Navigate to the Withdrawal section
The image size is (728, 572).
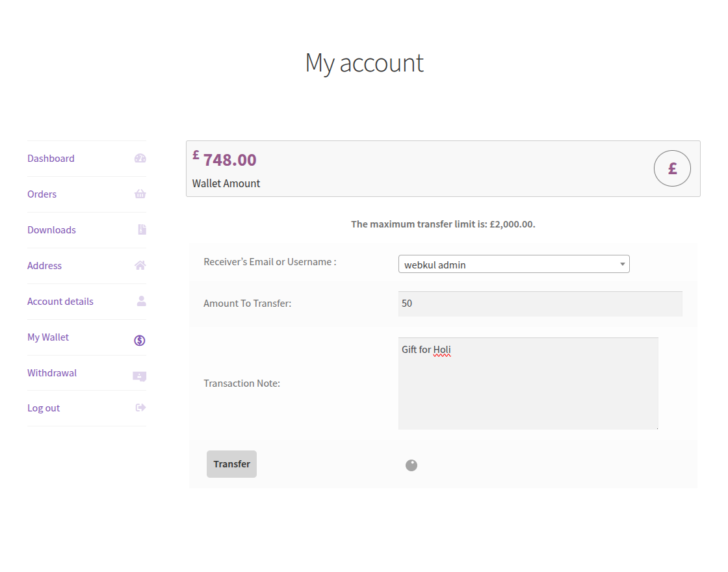52,372
